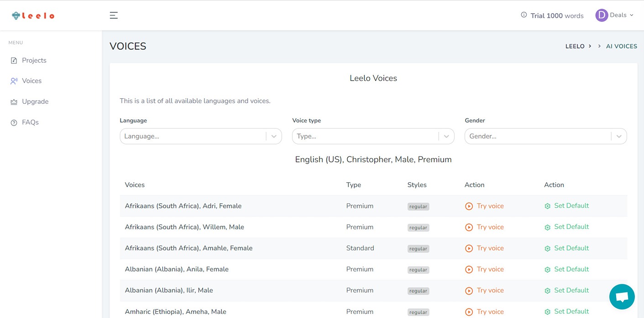This screenshot has width=644, height=318.
Task: Click gear icon in Willem's Set Default
Action: (547, 227)
